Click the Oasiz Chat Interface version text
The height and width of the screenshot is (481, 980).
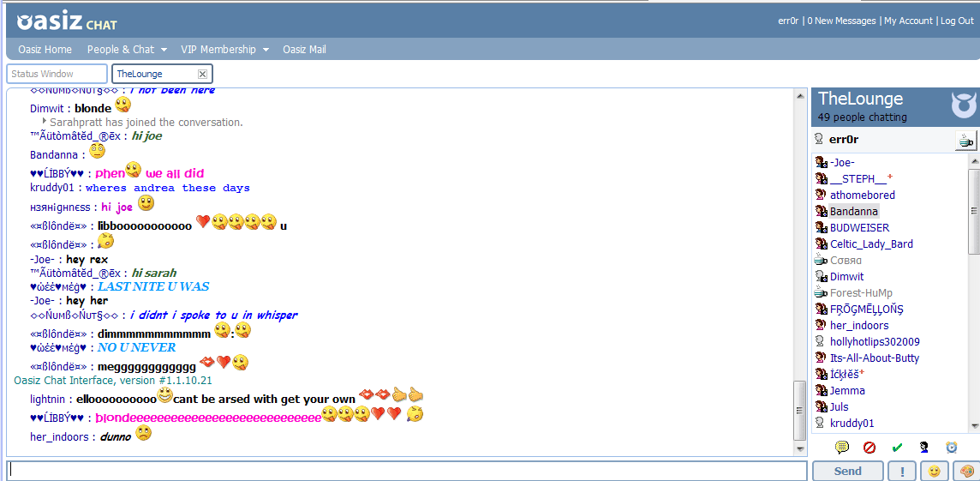point(113,380)
